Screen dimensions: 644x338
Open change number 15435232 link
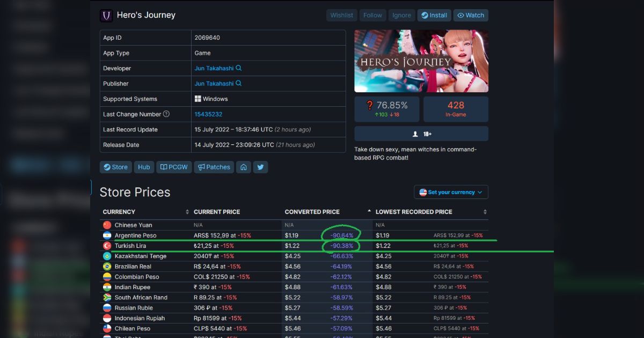(208, 114)
